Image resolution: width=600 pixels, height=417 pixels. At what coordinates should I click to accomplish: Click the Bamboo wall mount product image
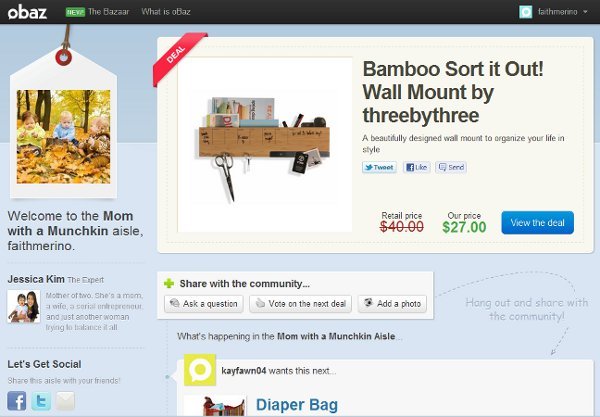(264, 145)
